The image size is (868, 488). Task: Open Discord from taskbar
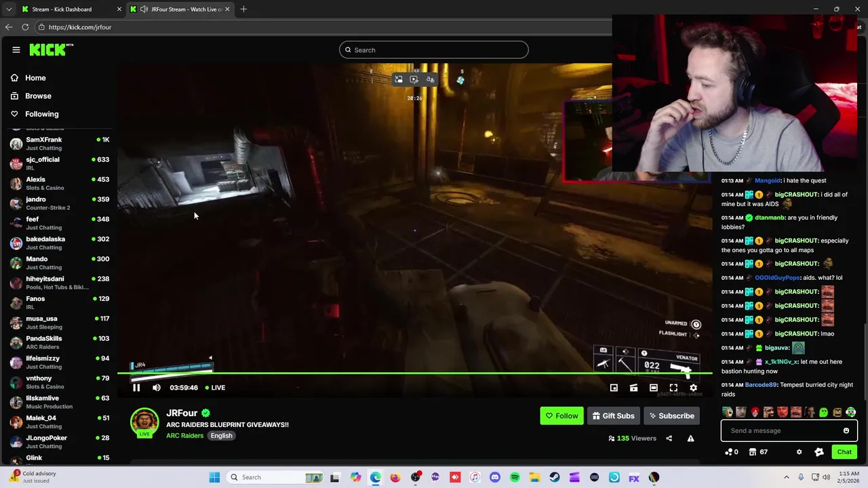pos(495,477)
